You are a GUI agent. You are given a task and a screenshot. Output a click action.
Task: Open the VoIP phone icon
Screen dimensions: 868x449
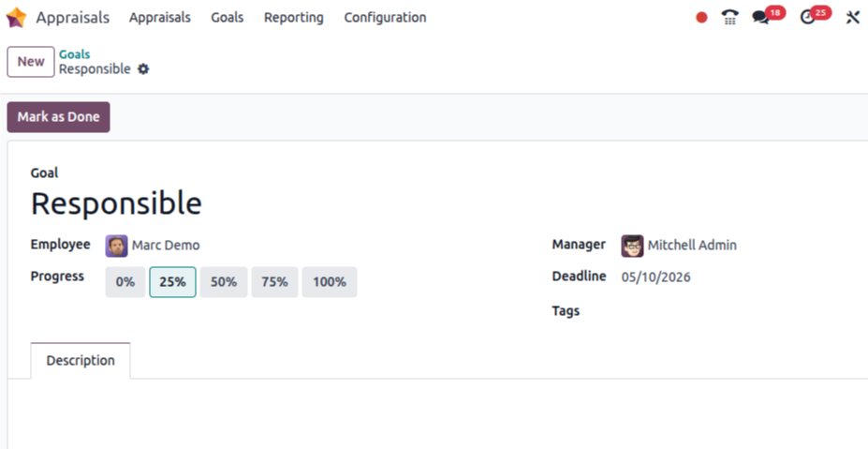(730, 17)
